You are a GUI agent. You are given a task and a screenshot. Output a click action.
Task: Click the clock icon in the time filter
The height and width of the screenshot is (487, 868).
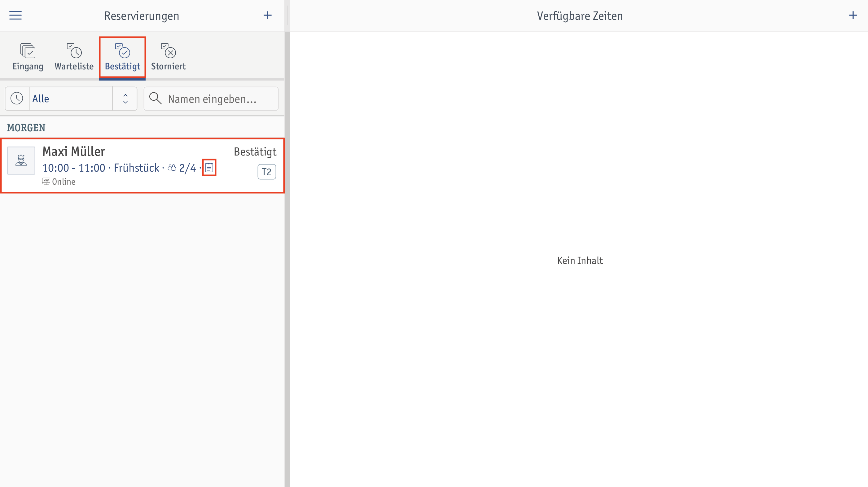coord(17,99)
